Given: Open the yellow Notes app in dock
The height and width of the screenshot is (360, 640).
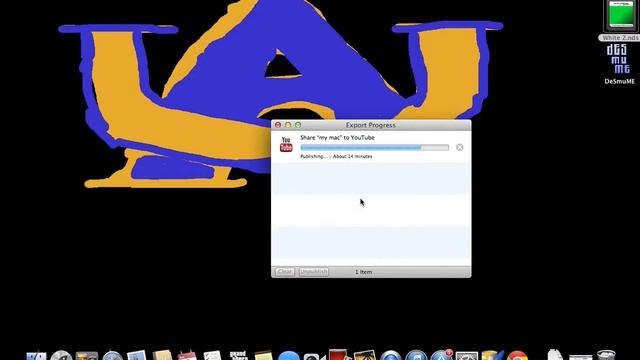Looking at the screenshot, I should coord(263,355).
